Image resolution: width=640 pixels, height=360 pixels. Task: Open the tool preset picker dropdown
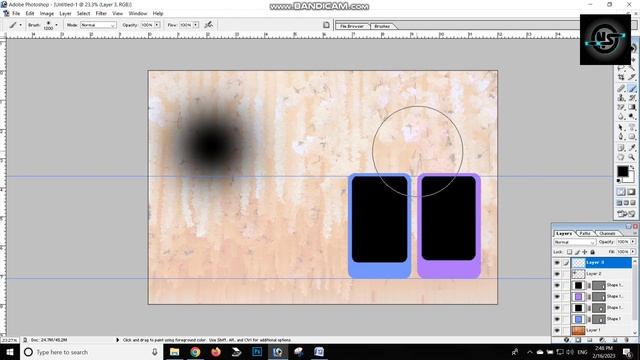click(20, 25)
